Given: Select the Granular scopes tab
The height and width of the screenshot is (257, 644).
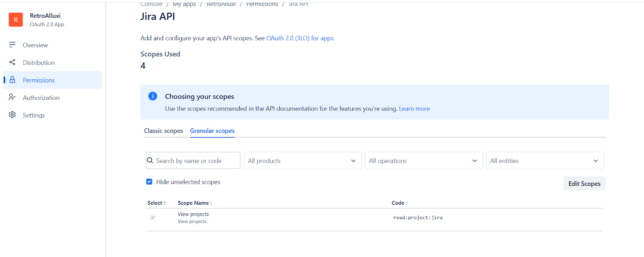Looking at the screenshot, I should point(212,131).
